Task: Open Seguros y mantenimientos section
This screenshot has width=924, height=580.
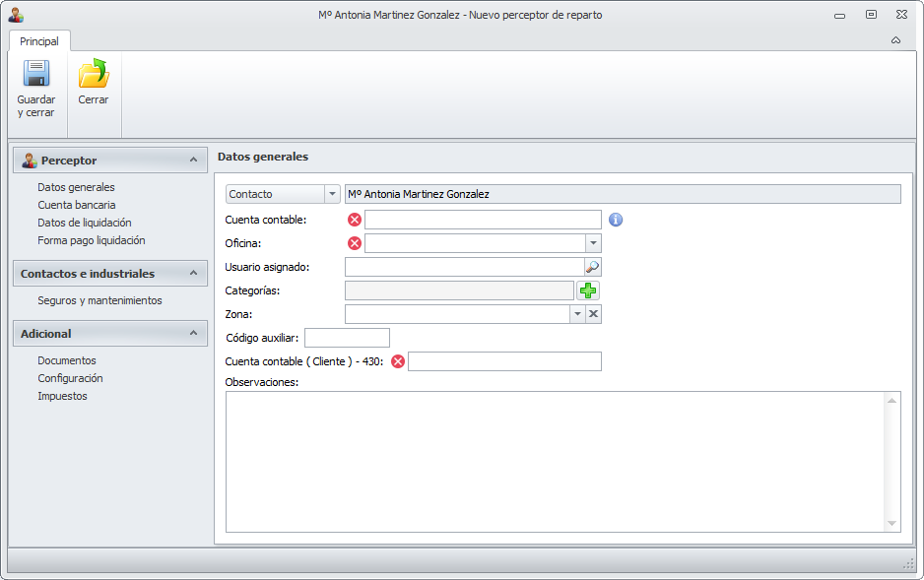Action: click(x=99, y=300)
